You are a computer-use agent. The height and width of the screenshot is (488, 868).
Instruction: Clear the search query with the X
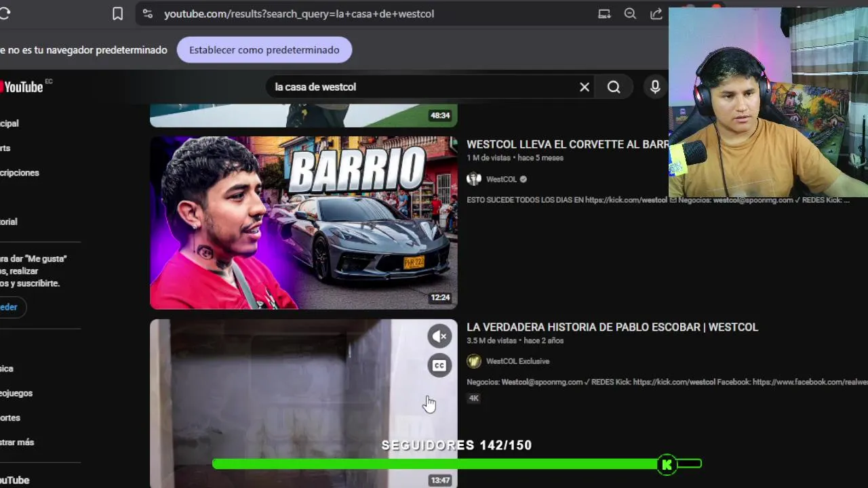point(585,87)
